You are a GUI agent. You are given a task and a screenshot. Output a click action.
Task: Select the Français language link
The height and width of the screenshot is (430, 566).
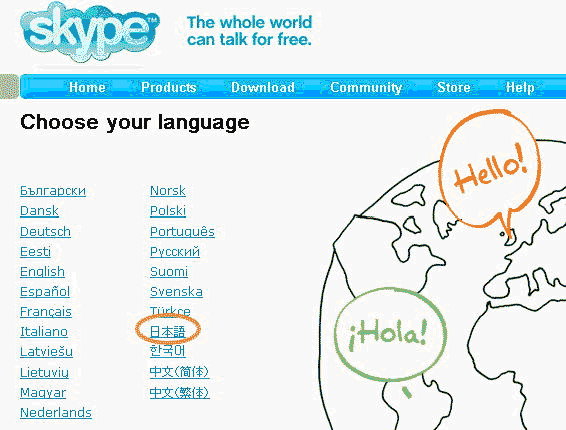coord(46,312)
